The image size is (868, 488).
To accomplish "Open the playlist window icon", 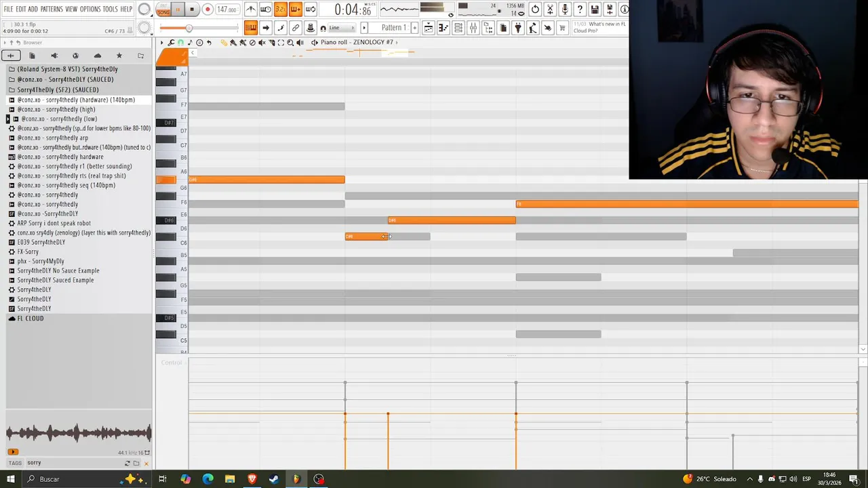I will pos(429,28).
